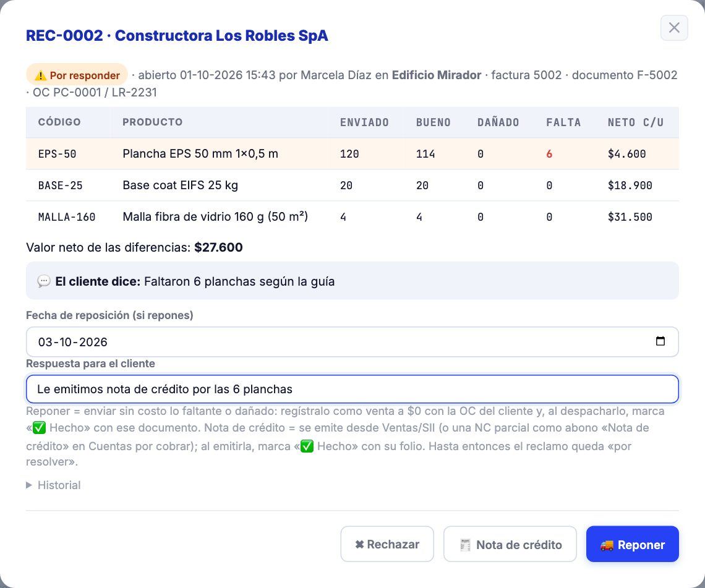This screenshot has width=705, height=588.
Task: Click the BUENO column header
Action: 433,122
